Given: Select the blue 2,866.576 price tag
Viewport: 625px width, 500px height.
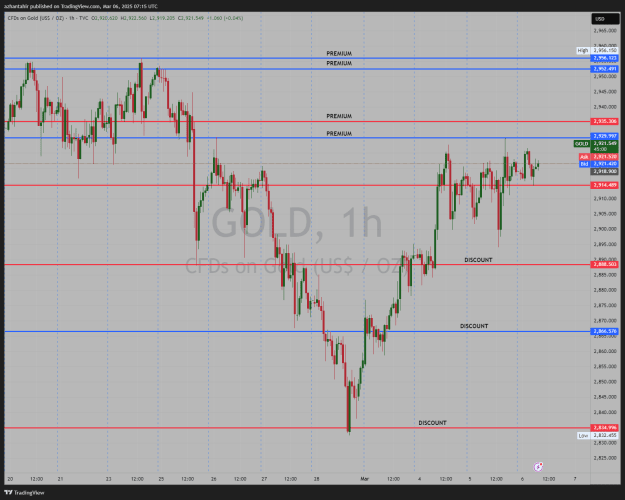Looking at the screenshot, I should tap(605, 331).
